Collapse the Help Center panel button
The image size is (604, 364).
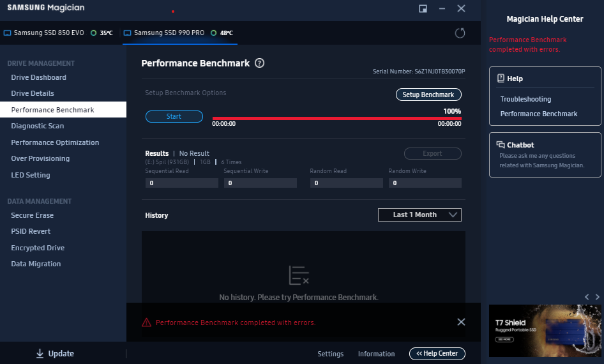point(437,354)
